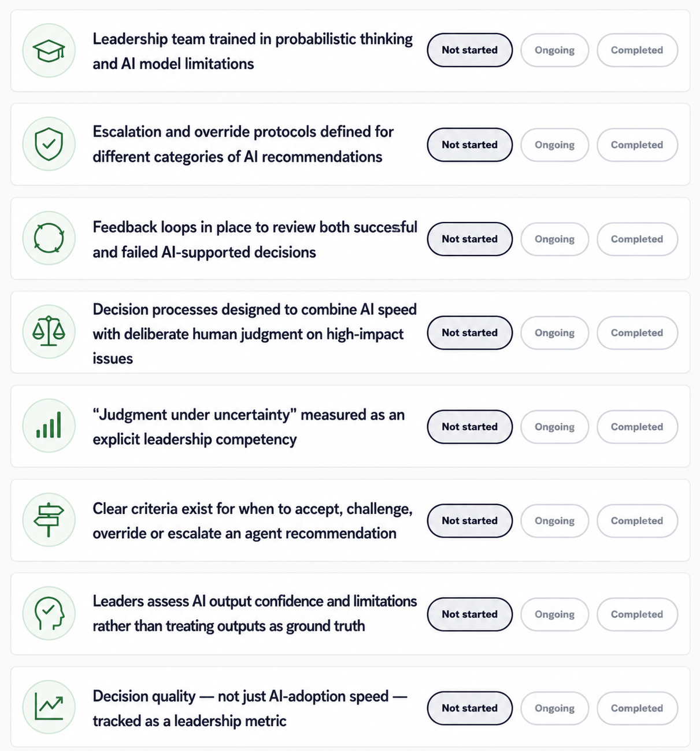Select Not started for leadership team training

[x=470, y=50]
